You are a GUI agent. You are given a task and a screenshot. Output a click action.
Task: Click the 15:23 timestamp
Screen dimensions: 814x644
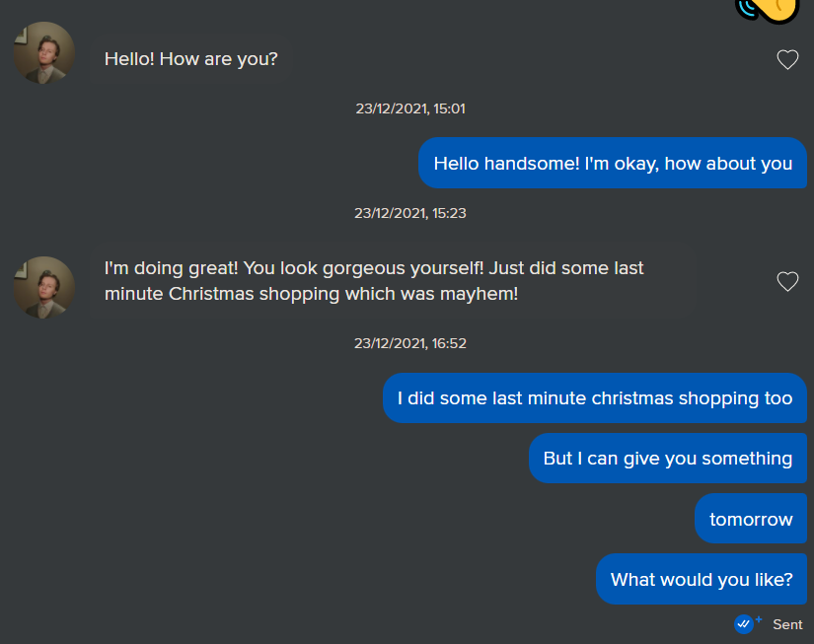(410, 213)
